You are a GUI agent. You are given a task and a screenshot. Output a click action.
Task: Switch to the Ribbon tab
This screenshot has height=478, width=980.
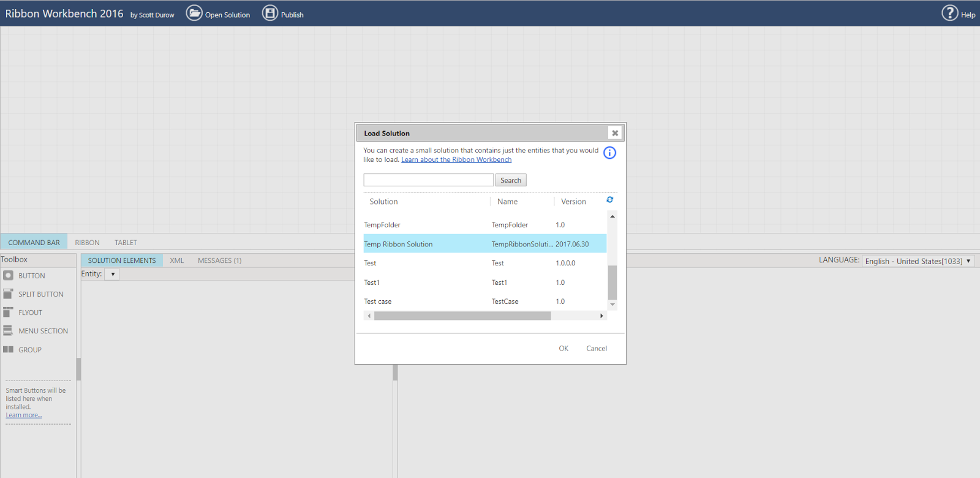[x=87, y=243]
